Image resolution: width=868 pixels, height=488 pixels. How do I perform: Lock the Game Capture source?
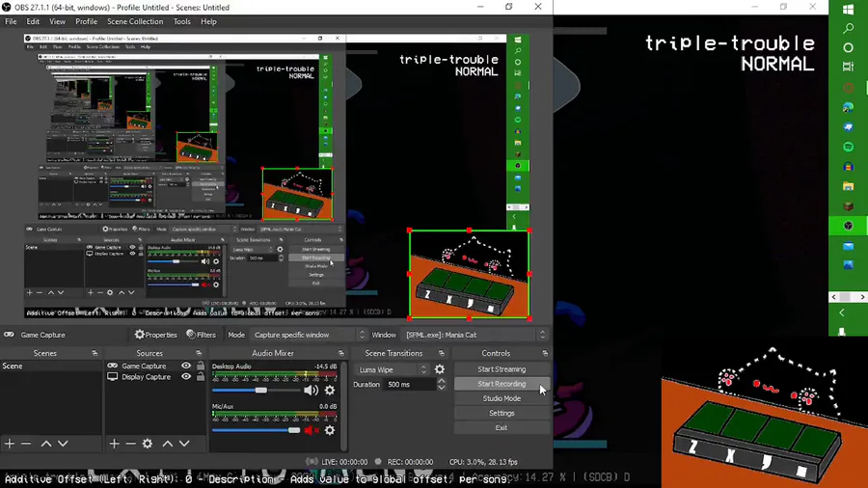click(201, 366)
